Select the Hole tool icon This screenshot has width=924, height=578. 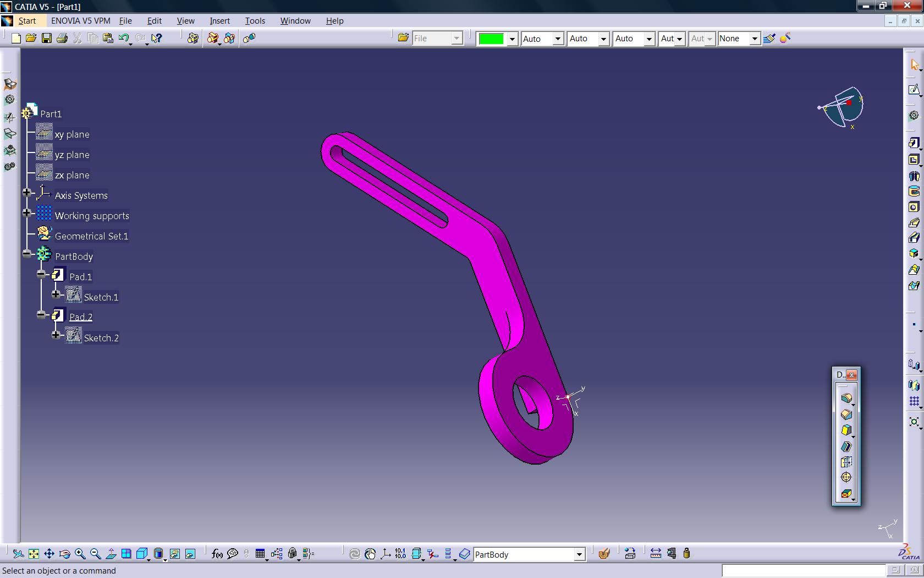(914, 207)
